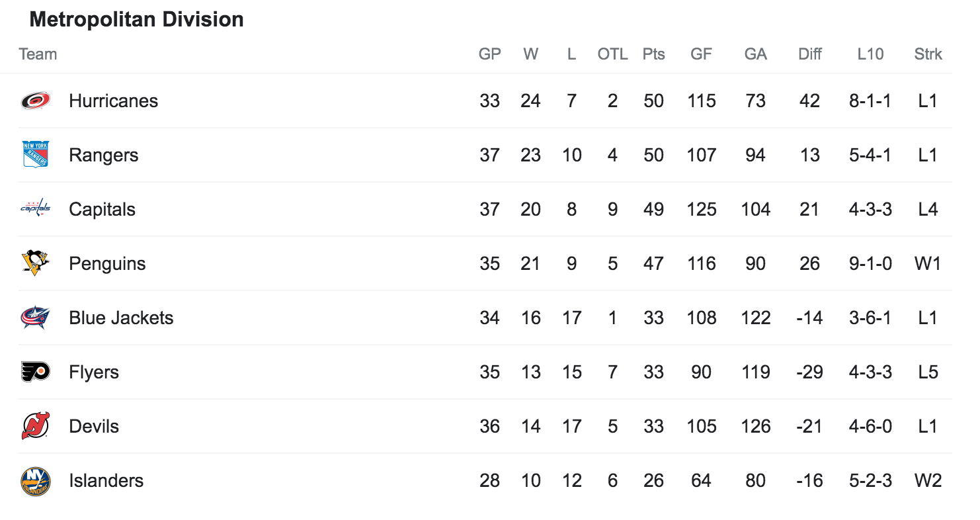Click the Penguins team logo
Image resolution: width=980 pixels, height=520 pixels.
coord(35,263)
